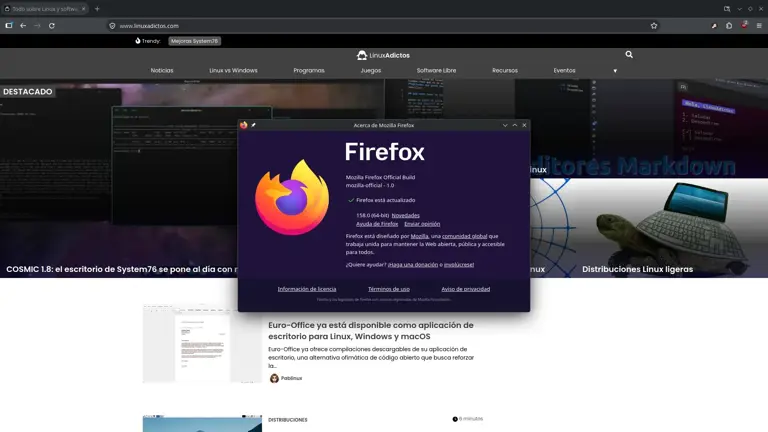768x432 pixels.
Task: Go back to the previous page
Action: click(x=23, y=25)
